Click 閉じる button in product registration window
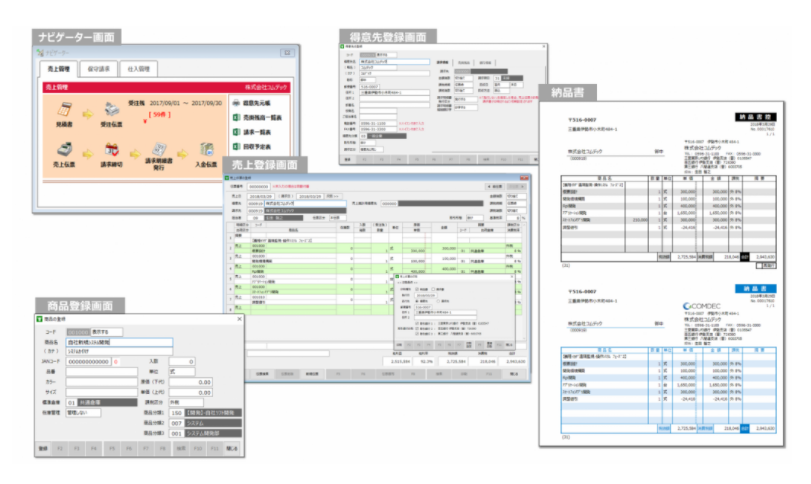The width and height of the screenshot is (811, 484). coord(232,448)
